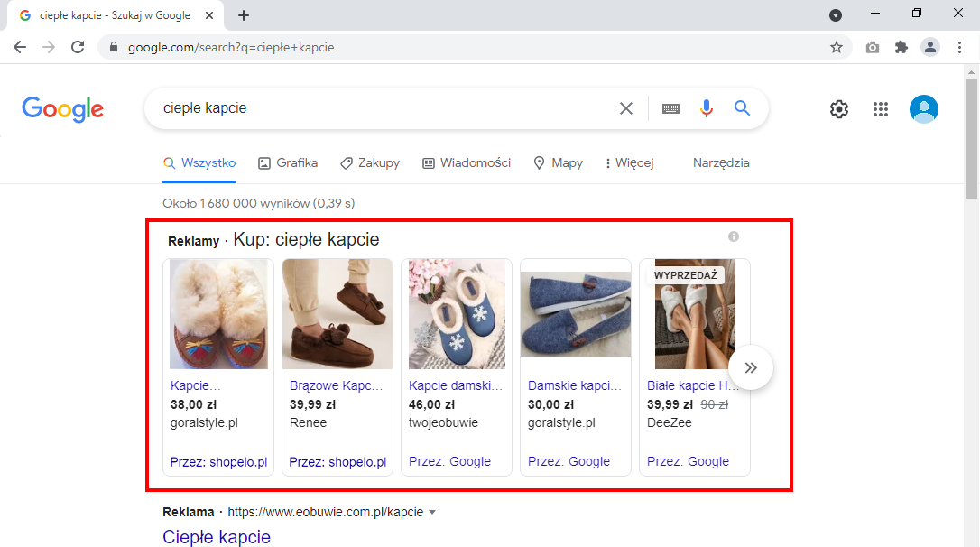Show next shopping ads with arrow
Image resolution: width=980 pixels, height=547 pixels.
click(751, 367)
